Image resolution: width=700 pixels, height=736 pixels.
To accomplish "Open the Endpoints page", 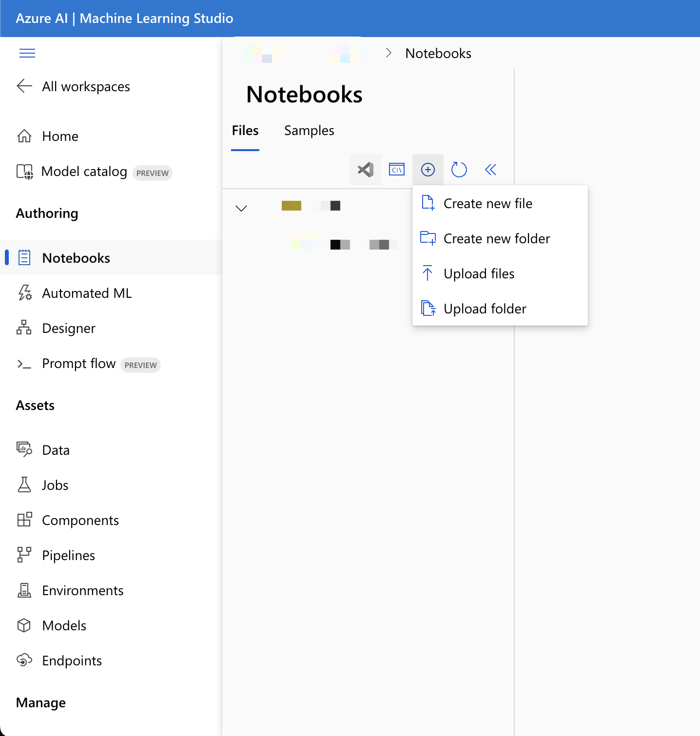I will coord(72,660).
